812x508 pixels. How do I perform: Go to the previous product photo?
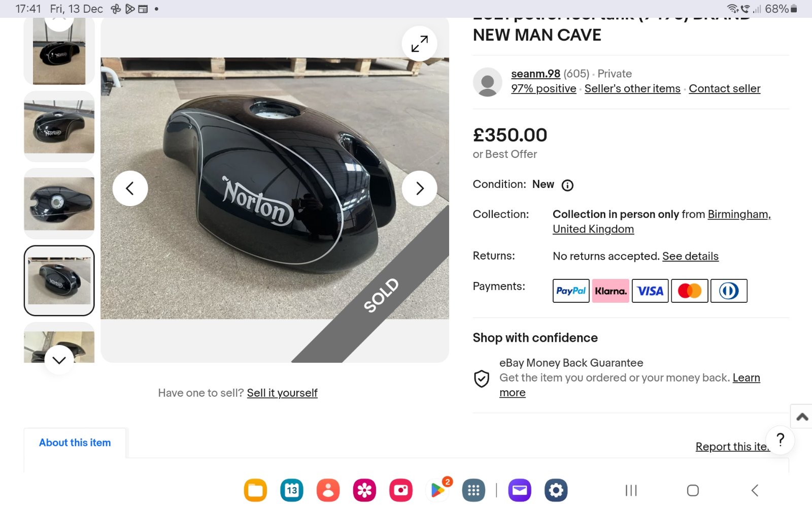click(130, 188)
